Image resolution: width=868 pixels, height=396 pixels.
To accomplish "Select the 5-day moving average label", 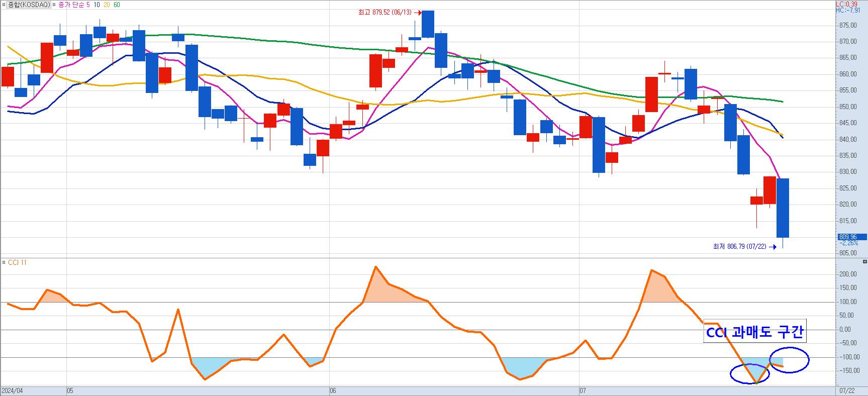I will point(88,5).
